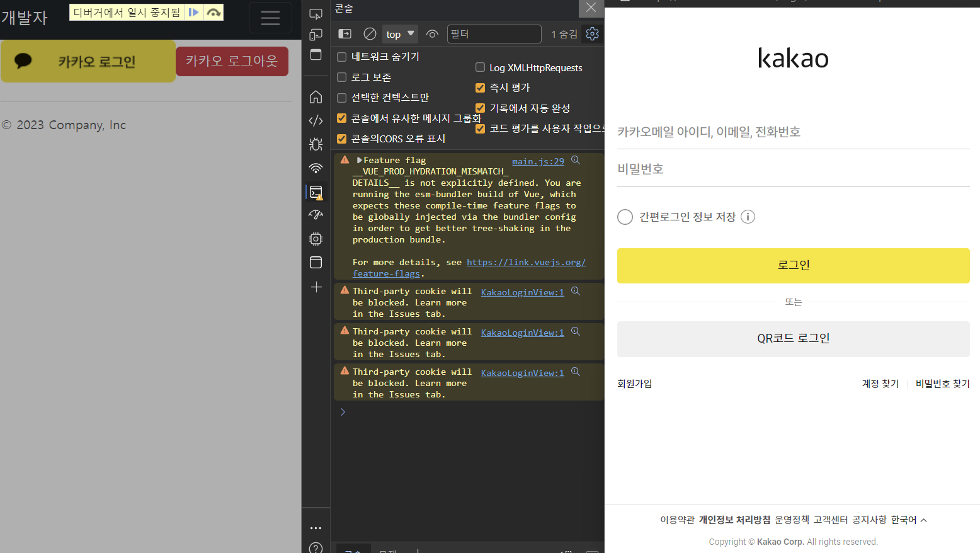980x553 pixels.
Task: Open the Sources bug icon tool
Action: (316, 144)
